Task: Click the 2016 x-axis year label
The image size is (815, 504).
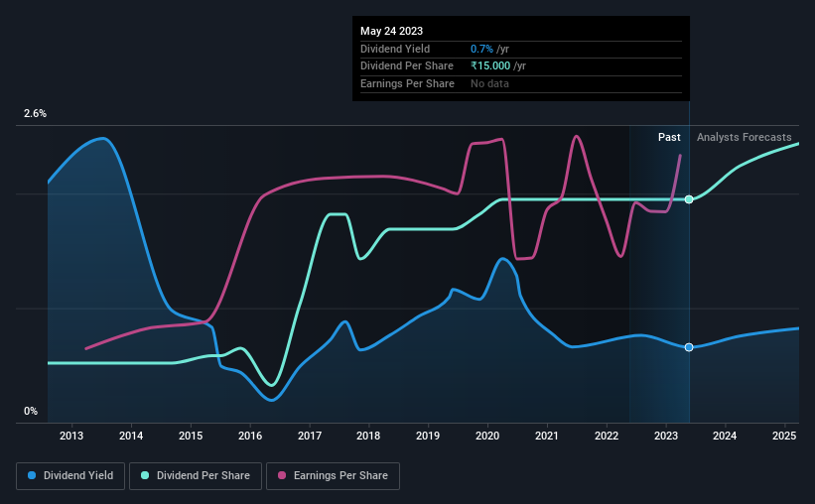Action: [x=250, y=436]
